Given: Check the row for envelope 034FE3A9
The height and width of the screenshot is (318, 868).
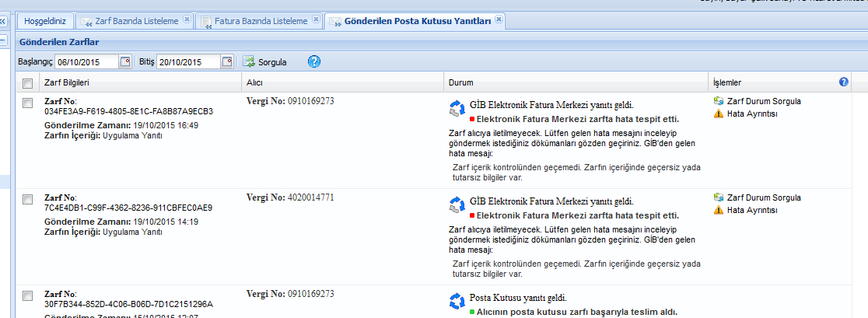Looking at the screenshot, I should coord(28,103).
